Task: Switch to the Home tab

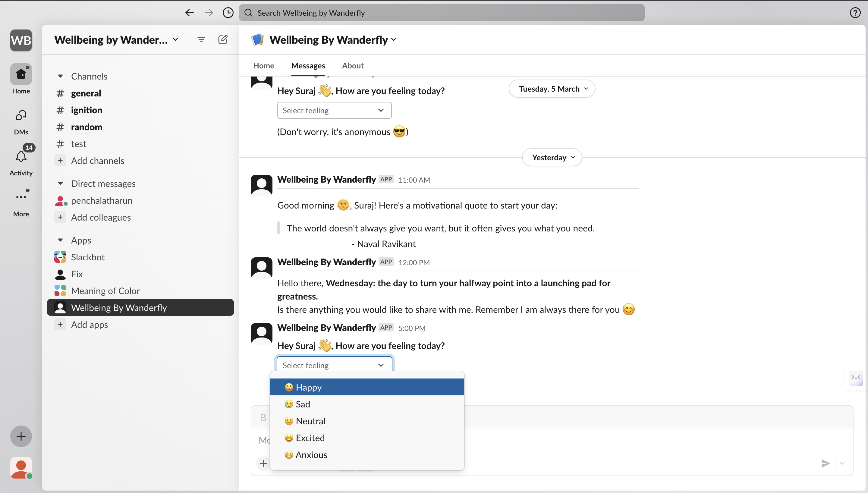Action: (x=263, y=65)
